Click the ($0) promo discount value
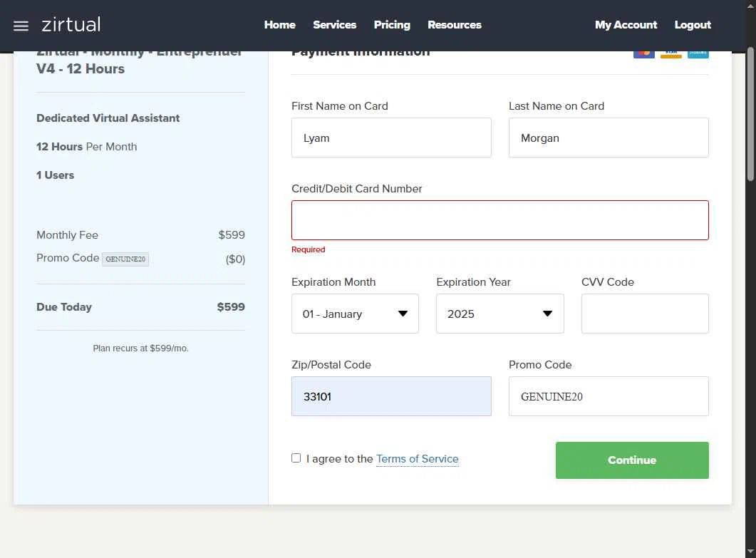 (235, 259)
